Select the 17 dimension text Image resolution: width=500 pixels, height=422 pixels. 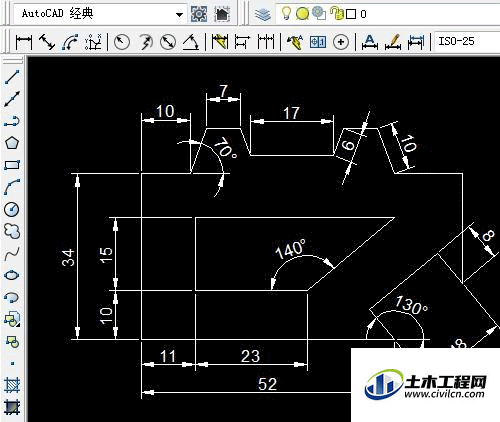click(291, 113)
